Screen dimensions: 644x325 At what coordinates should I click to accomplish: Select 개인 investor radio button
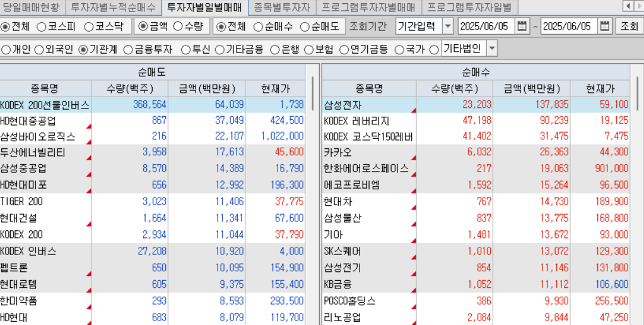(x=6, y=50)
